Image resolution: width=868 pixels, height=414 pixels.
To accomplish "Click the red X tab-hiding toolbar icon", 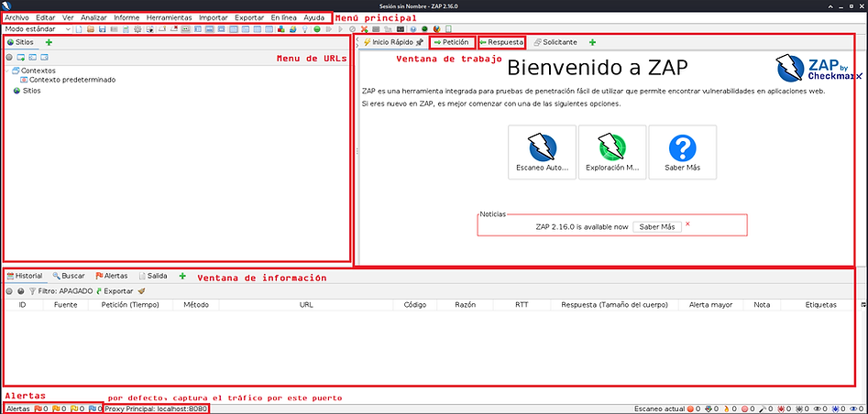I will (174, 28).
